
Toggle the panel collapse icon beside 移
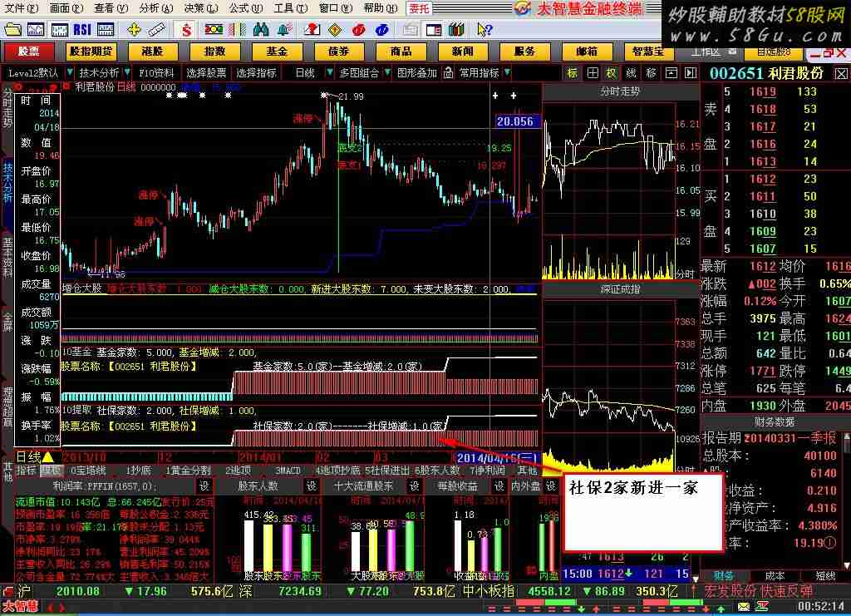[671, 72]
